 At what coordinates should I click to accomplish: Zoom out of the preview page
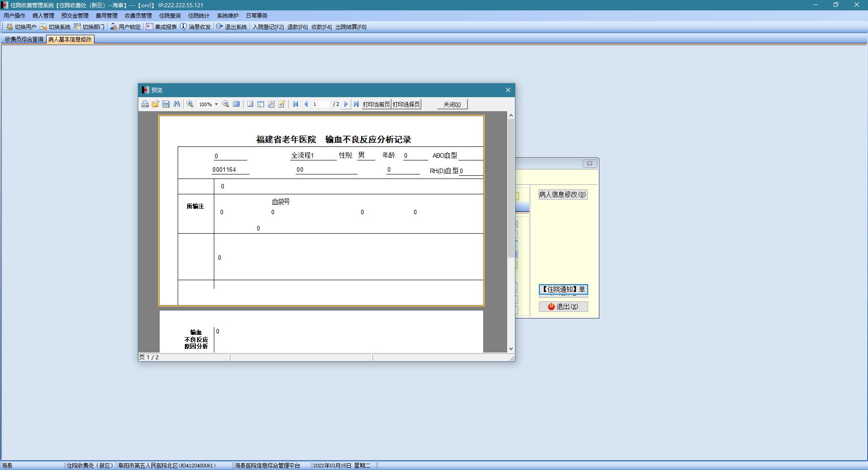(x=226, y=104)
